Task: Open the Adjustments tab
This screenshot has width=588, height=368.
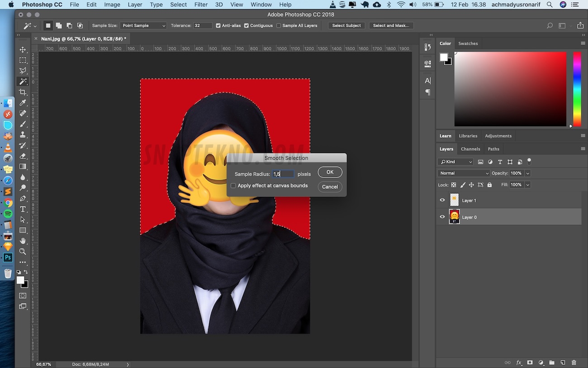Action: (498, 136)
